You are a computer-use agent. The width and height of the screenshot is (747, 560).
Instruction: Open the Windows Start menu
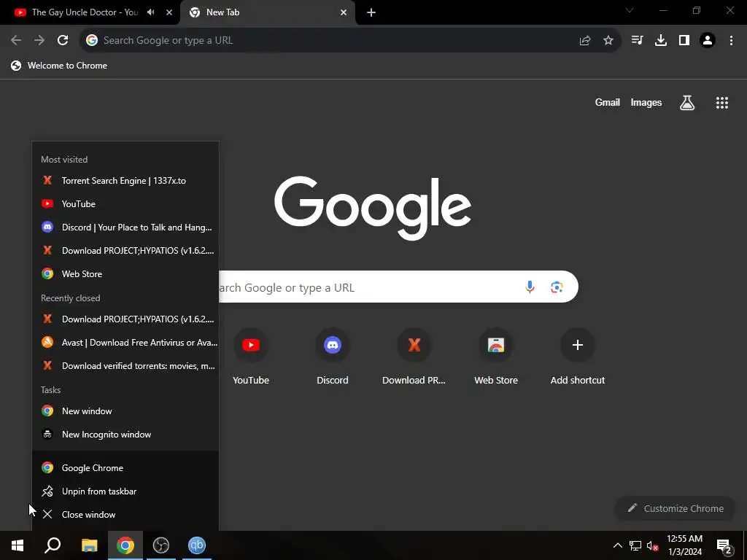tap(18, 545)
